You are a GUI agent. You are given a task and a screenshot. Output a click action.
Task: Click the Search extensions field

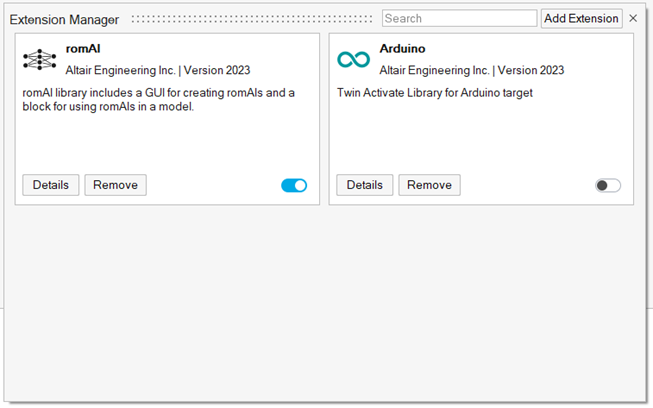click(459, 19)
